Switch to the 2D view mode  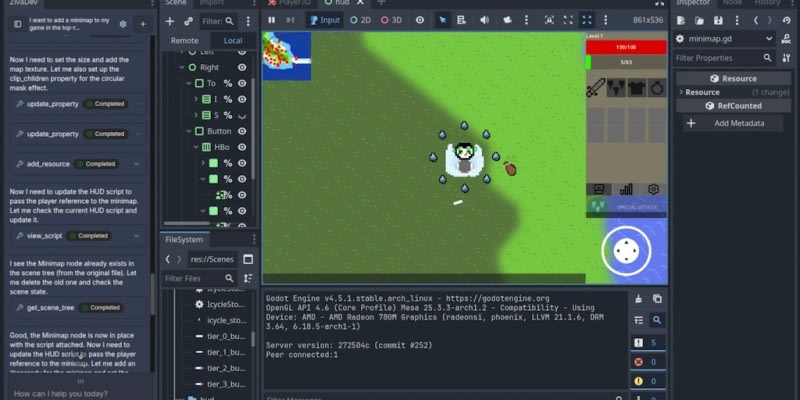tap(359, 20)
